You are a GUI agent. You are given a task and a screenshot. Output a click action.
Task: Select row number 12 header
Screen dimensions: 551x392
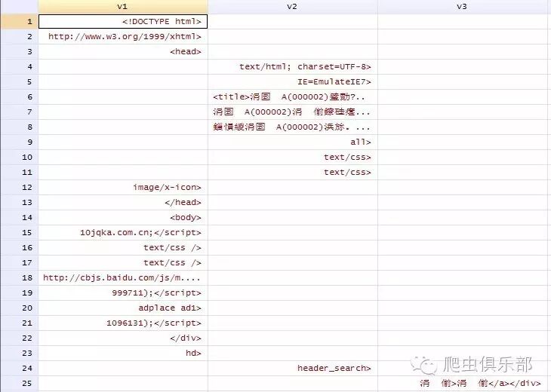(x=19, y=187)
